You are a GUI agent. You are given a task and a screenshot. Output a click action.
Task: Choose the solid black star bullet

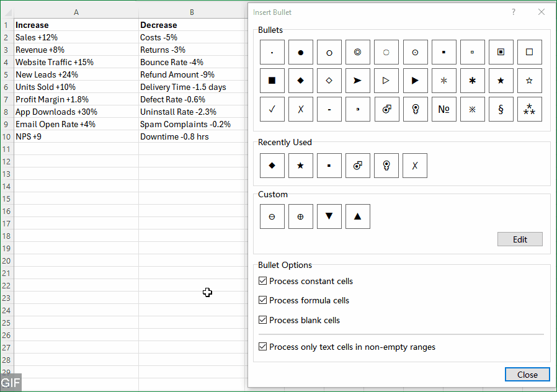pos(501,81)
